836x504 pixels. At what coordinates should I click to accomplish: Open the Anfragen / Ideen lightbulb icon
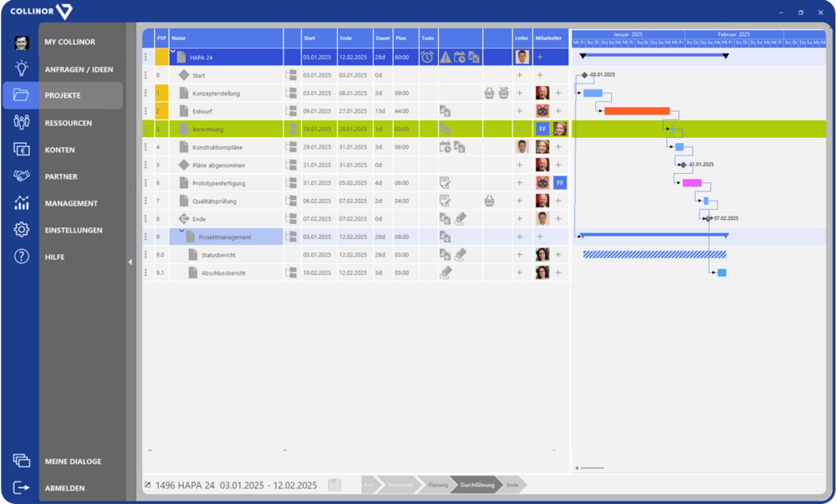pos(22,69)
